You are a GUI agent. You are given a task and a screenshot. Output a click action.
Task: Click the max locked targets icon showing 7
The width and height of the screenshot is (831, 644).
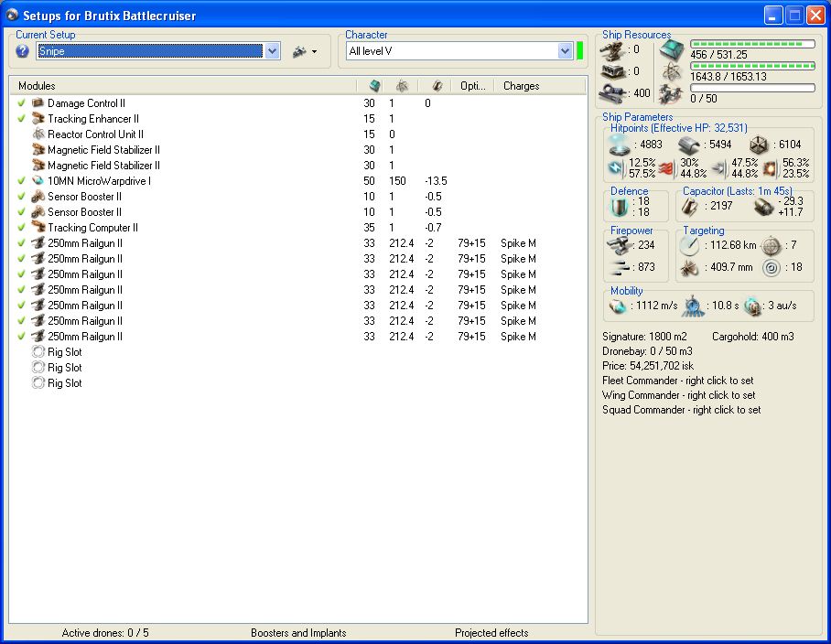click(772, 245)
